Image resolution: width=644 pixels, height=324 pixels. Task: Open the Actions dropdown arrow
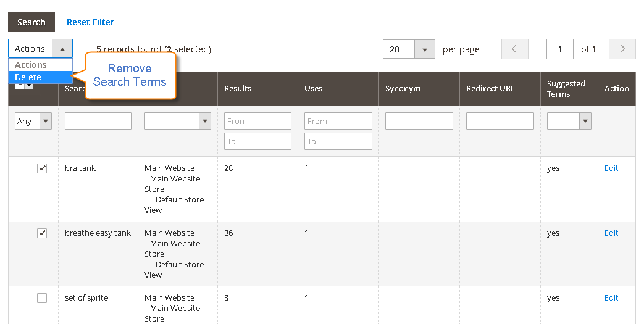click(62, 49)
